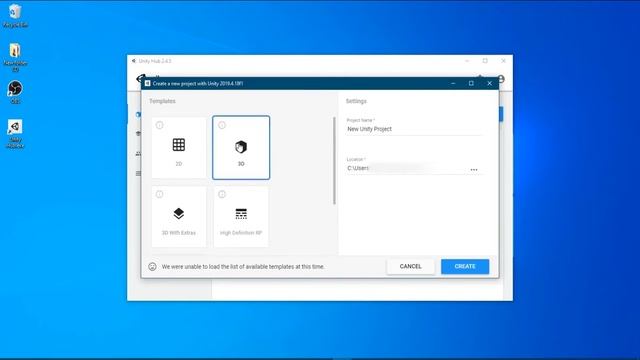This screenshot has width=640, height=360.
Task: Select the 2D template card
Action: click(179, 148)
